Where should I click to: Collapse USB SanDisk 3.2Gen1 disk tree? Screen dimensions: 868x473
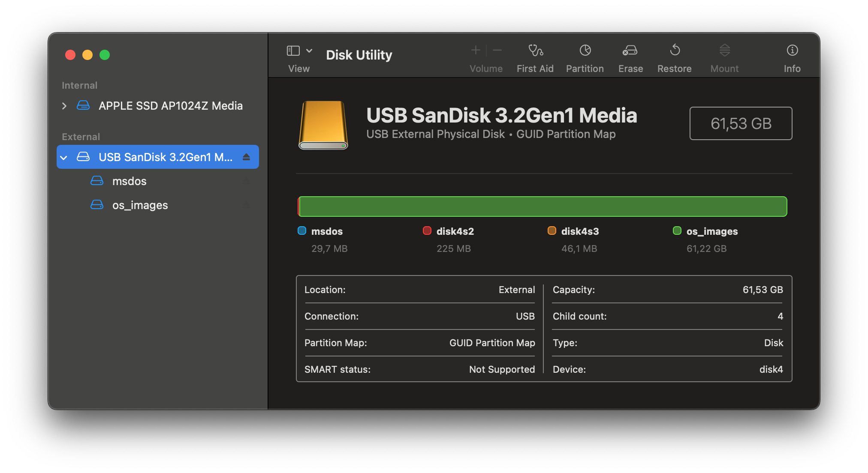tap(64, 158)
